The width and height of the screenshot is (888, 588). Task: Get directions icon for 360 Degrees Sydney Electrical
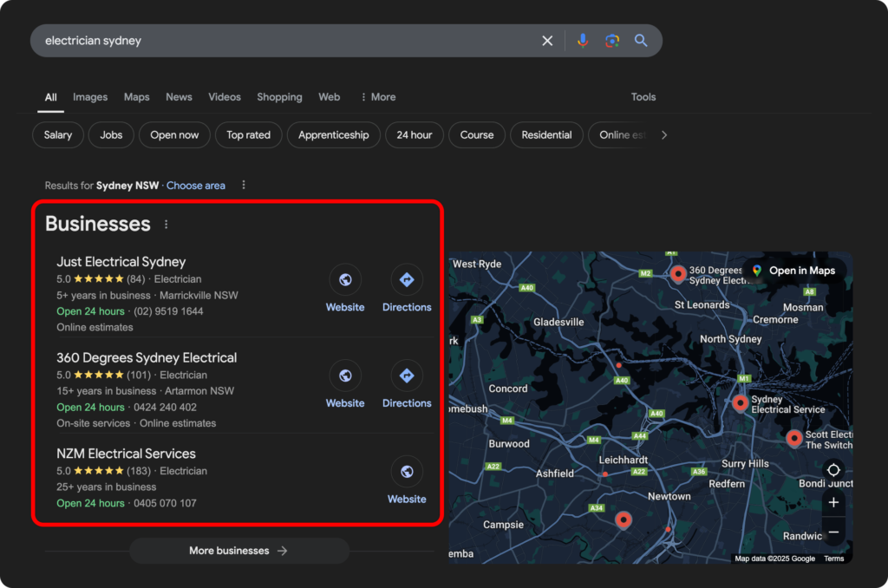[407, 376]
